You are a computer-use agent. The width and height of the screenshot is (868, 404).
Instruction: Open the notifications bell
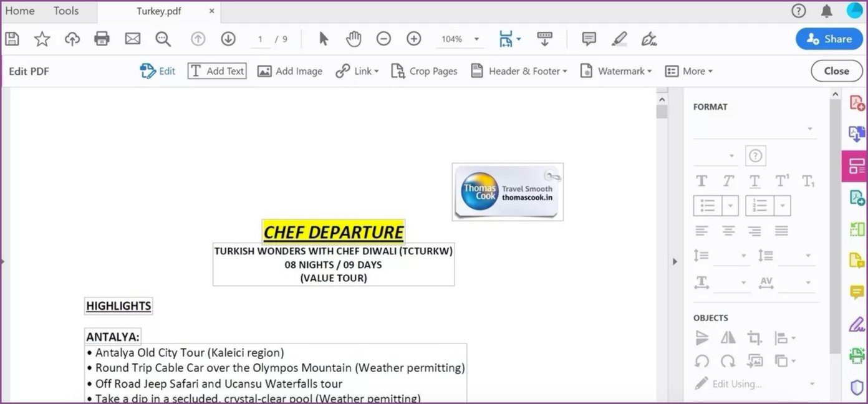point(827,11)
